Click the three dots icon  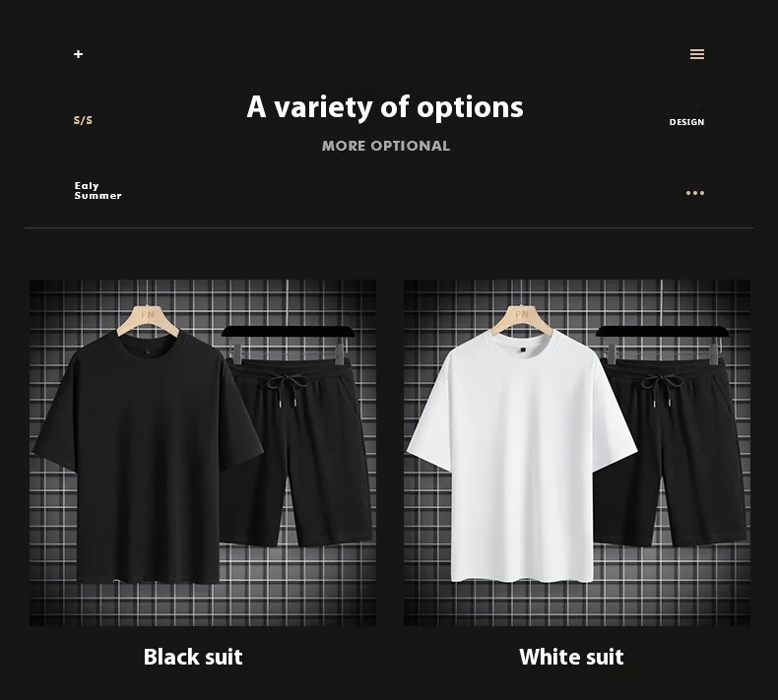694,193
